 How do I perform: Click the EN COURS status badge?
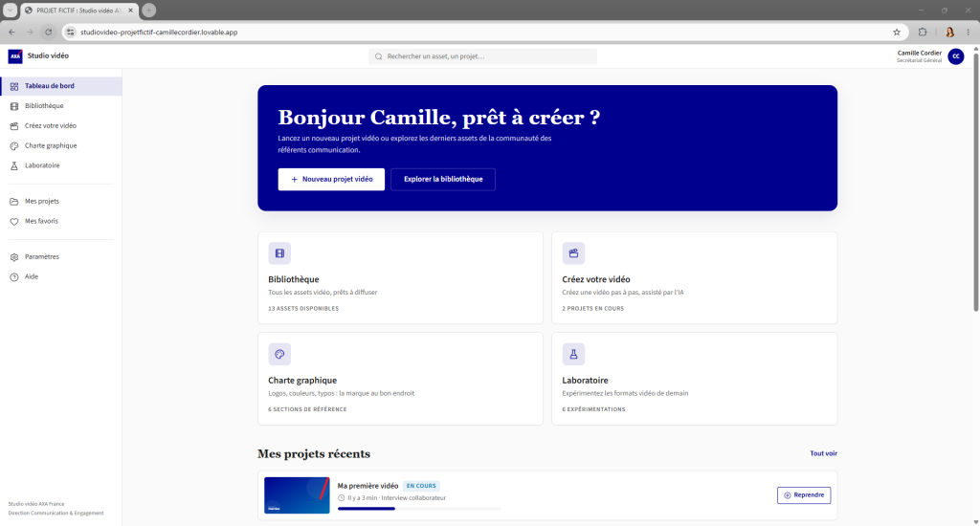click(421, 486)
